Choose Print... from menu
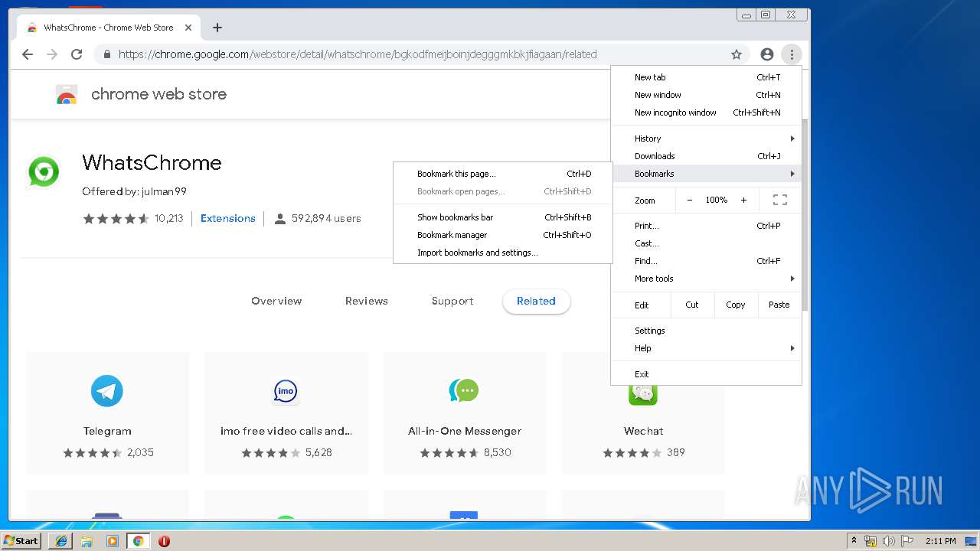Screen dimensions: 980x551 pos(706,226)
